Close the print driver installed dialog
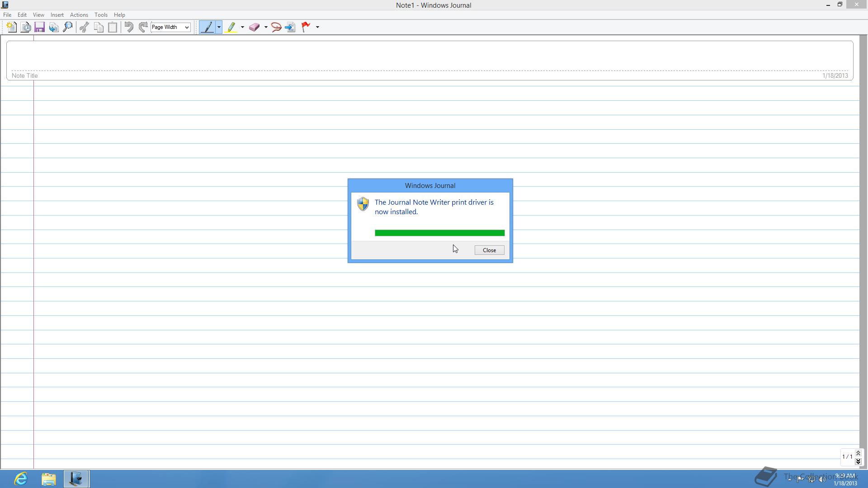868x488 pixels. coord(489,250)
